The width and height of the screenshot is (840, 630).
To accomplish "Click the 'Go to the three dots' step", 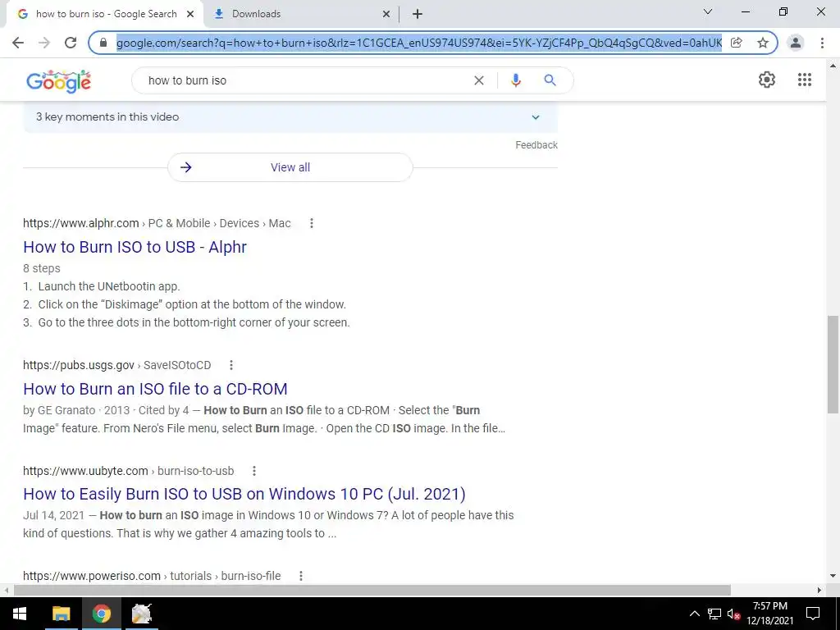I will [x=194, y=323].
